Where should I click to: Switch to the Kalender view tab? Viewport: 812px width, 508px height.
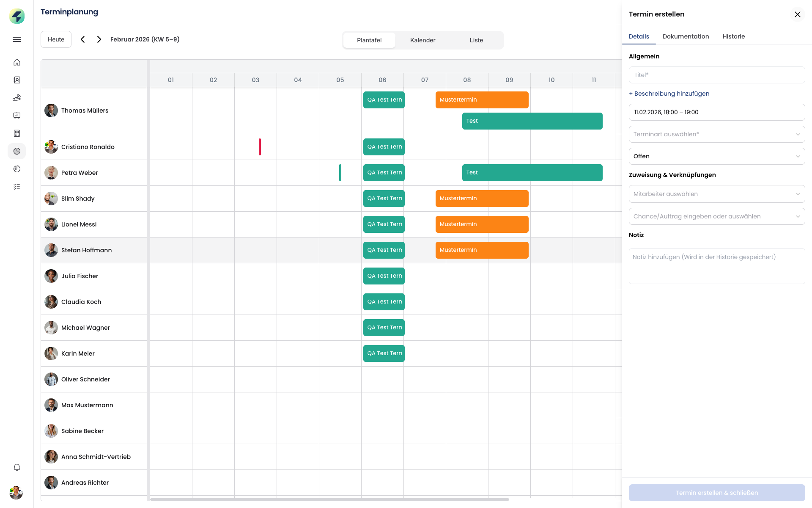click(x=422, y=40)
